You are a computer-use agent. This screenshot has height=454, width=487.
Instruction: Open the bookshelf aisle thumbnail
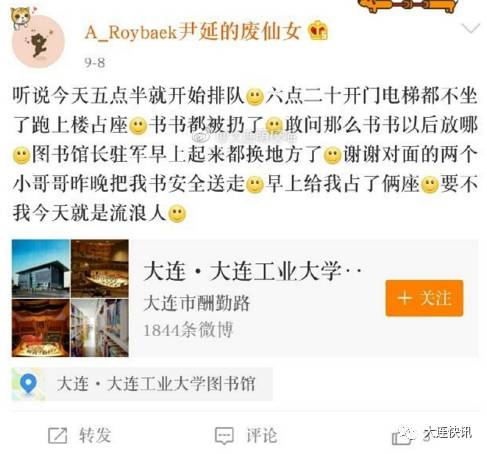tap(100, 328)
